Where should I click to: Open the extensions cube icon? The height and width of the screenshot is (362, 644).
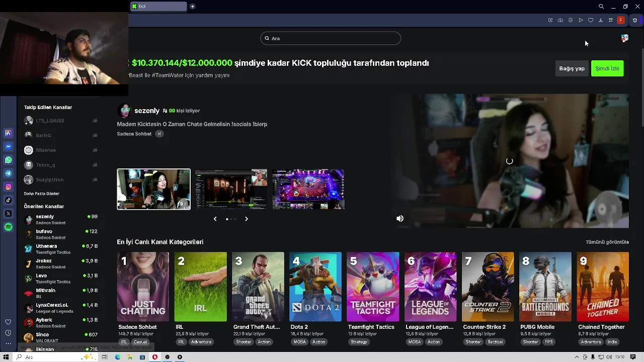tap(635, 20)
